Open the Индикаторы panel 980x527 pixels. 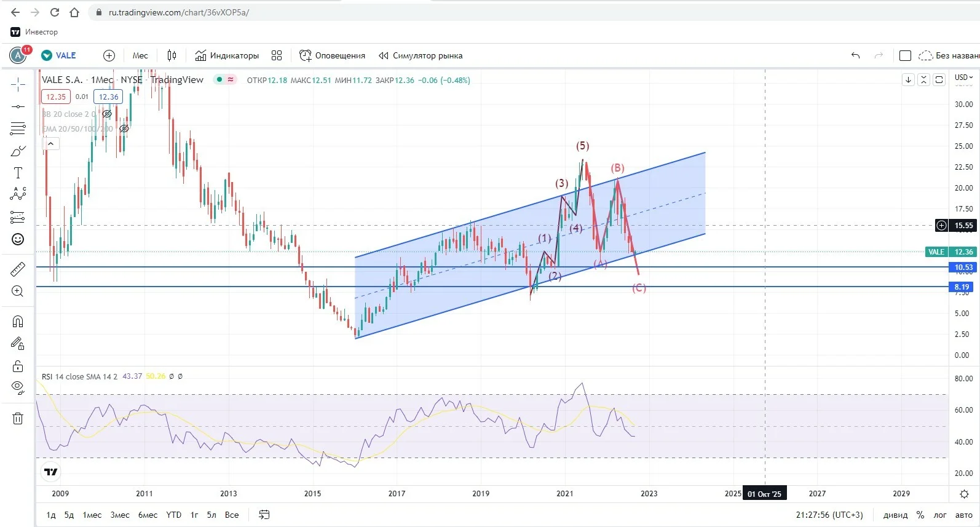coord(227,55)
